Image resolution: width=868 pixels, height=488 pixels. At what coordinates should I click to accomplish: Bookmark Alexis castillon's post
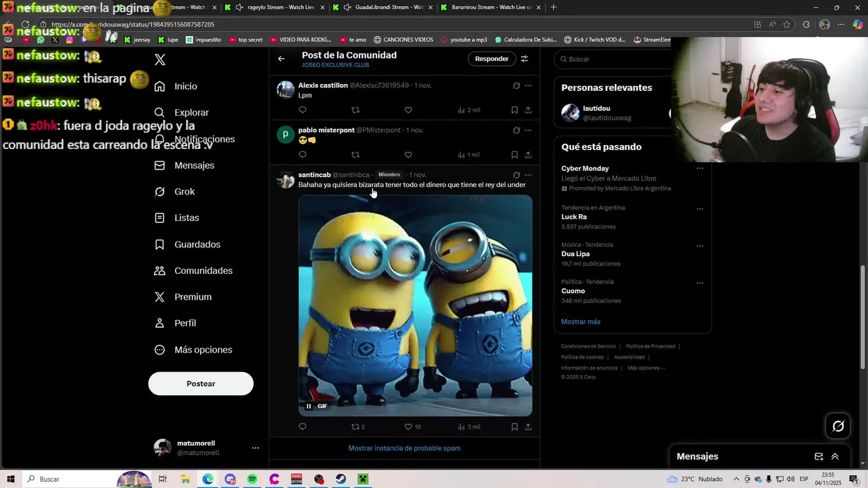pos(515,110)
